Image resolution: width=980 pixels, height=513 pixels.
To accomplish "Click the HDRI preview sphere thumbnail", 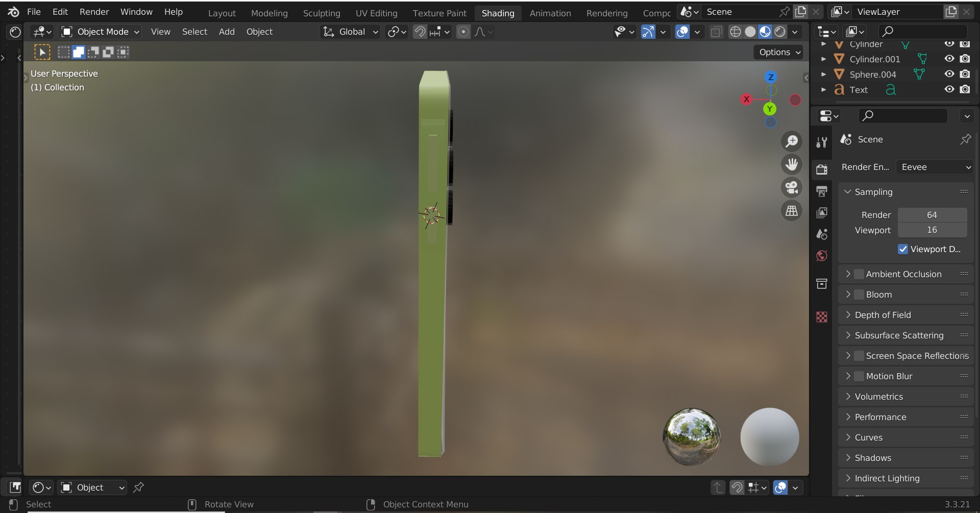I will [692, 437].
